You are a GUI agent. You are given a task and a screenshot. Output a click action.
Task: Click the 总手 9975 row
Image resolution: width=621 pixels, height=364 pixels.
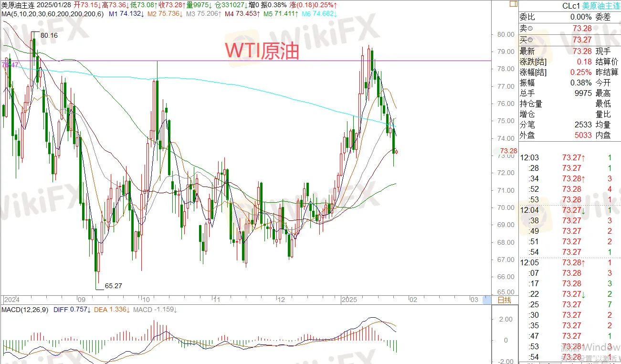556,93
